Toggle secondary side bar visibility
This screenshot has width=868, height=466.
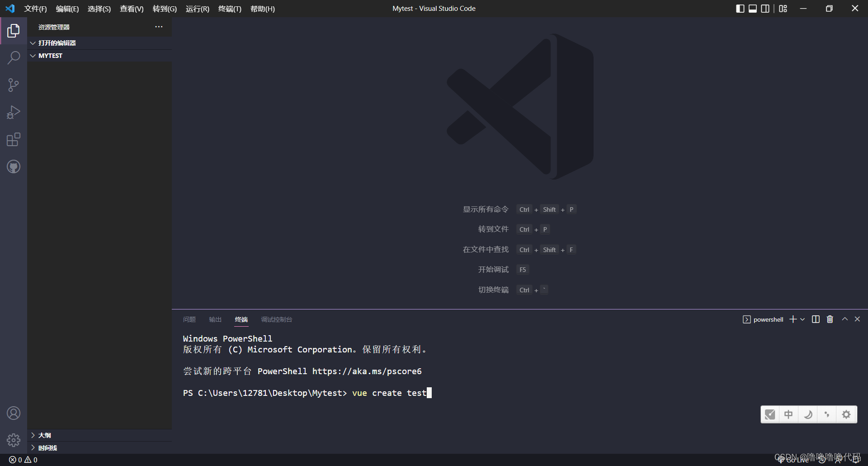765,9
